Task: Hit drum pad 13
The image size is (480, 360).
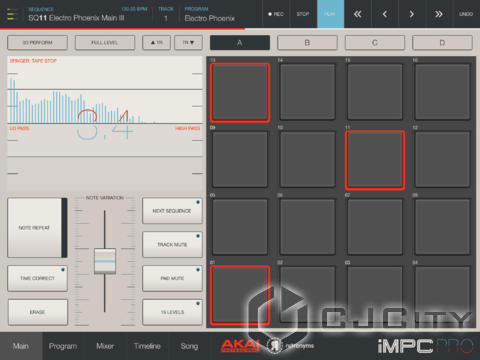Action: point(240,92)
